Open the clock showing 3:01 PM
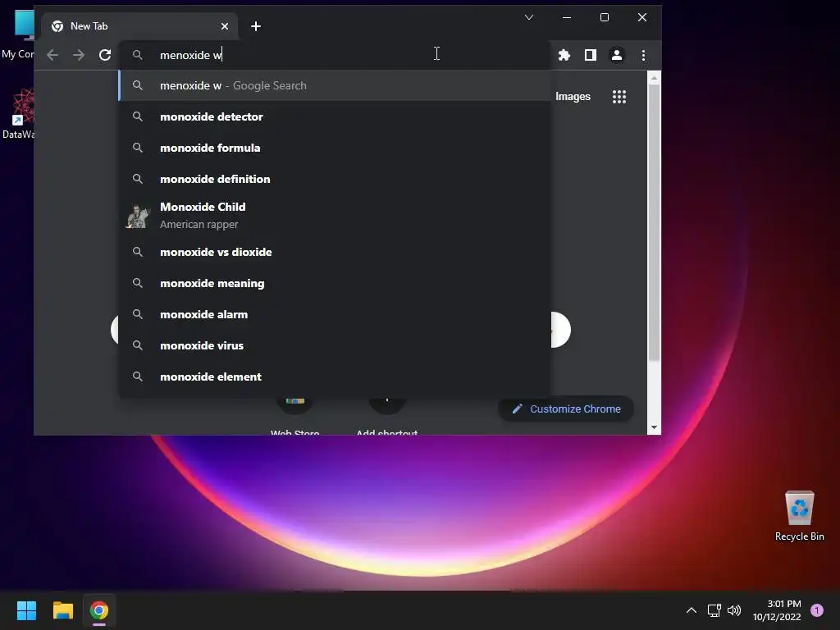This screenshot has height=630, width=840. point(777,610)
